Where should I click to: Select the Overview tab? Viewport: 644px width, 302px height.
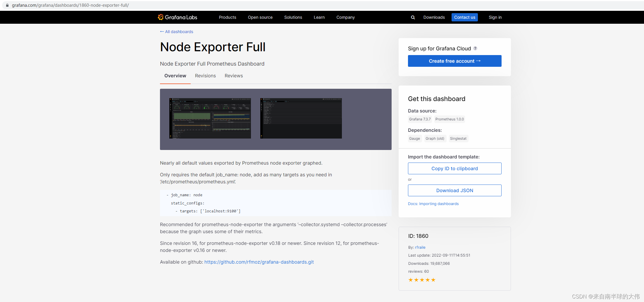(x=175, y=76)
